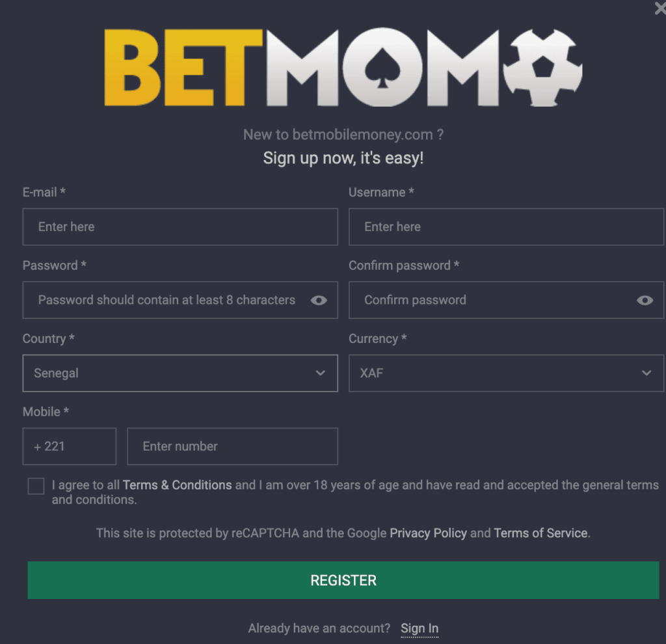The image size is (666, 644).
Task: Expand Country list via chevron arrow
Action: pos(320,373)
